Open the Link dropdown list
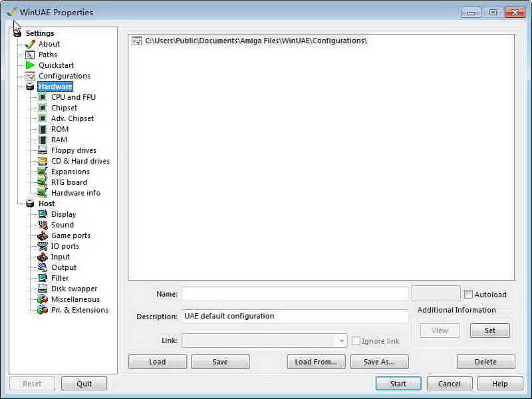 click(x=341, y=340)
